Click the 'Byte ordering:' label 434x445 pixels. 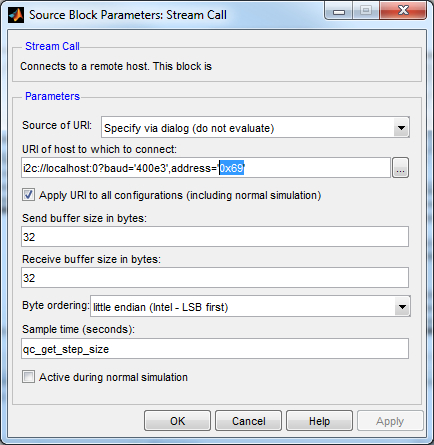point(56,306)
